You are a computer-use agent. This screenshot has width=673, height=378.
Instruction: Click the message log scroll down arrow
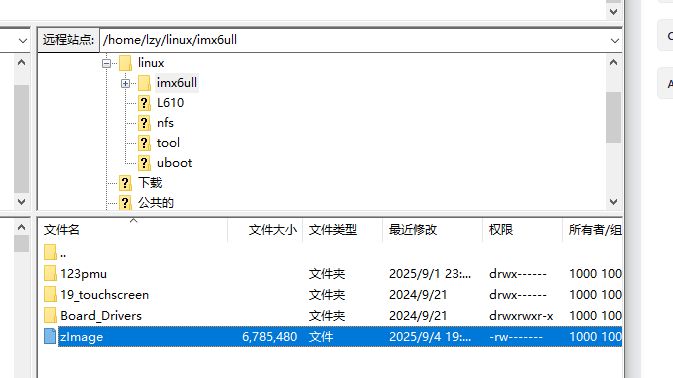tap(613, 12)
